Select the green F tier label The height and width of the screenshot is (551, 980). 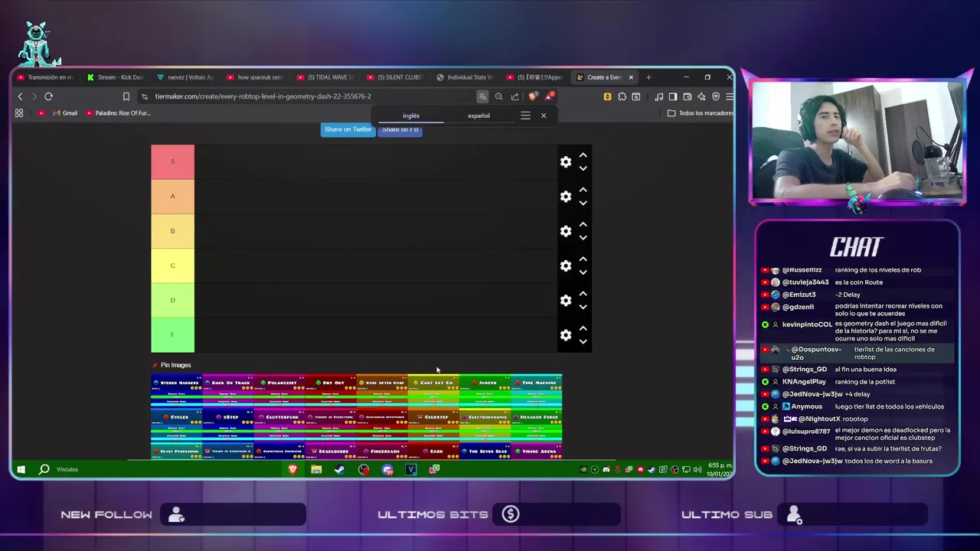pos(172,335)
